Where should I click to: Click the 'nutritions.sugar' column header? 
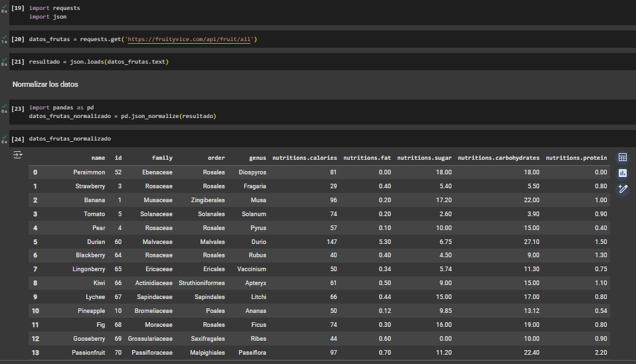coord(424,158)
